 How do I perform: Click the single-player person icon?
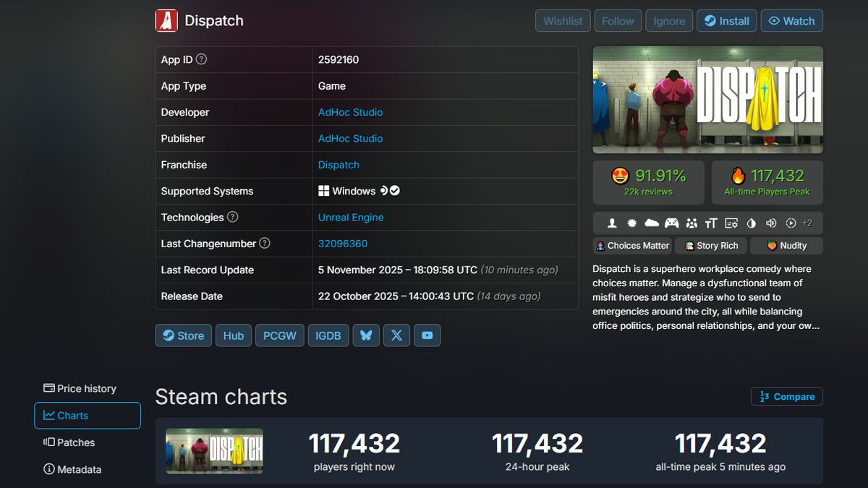(x=612, y=223)
